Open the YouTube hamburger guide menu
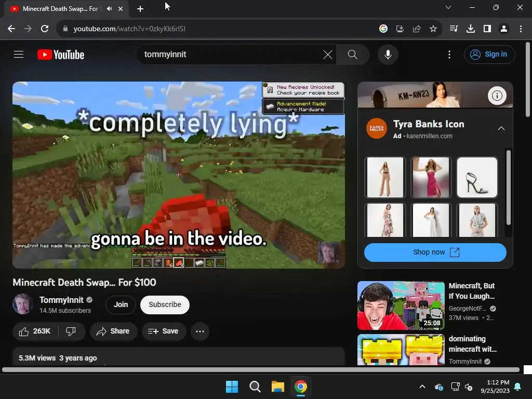This screenshot has width=532, height=399. (x=19, y=54)
